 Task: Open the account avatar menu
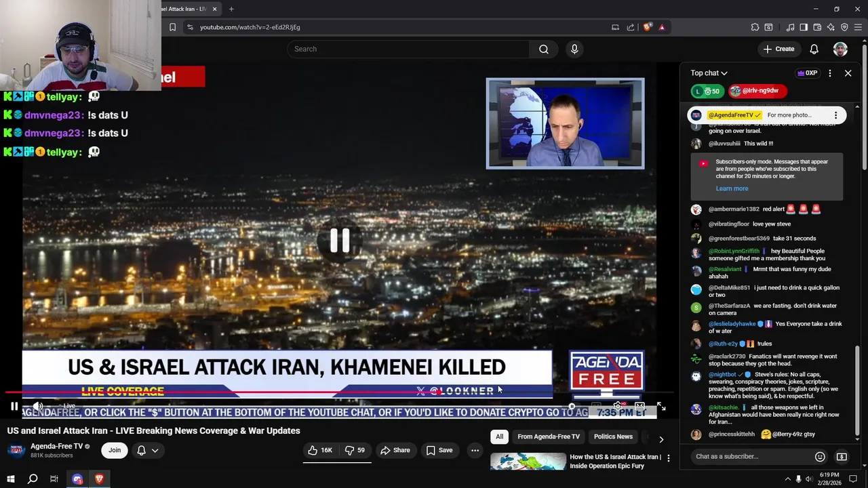840,49
